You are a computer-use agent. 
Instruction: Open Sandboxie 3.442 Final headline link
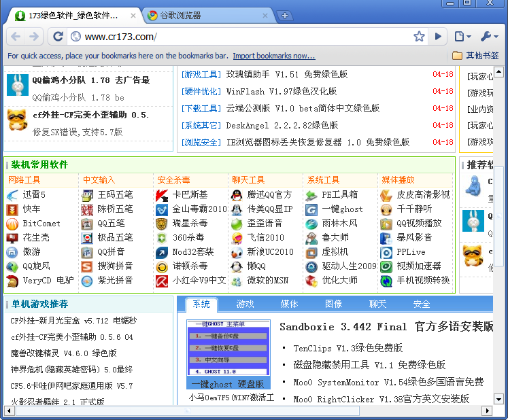pyautogui.click(x=386, y=327)
